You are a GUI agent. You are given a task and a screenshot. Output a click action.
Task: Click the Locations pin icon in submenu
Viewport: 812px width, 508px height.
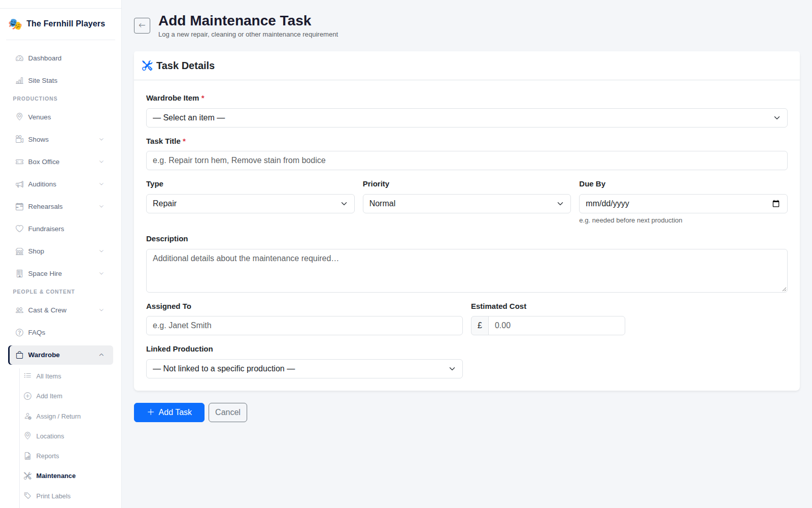pos(27,436)
